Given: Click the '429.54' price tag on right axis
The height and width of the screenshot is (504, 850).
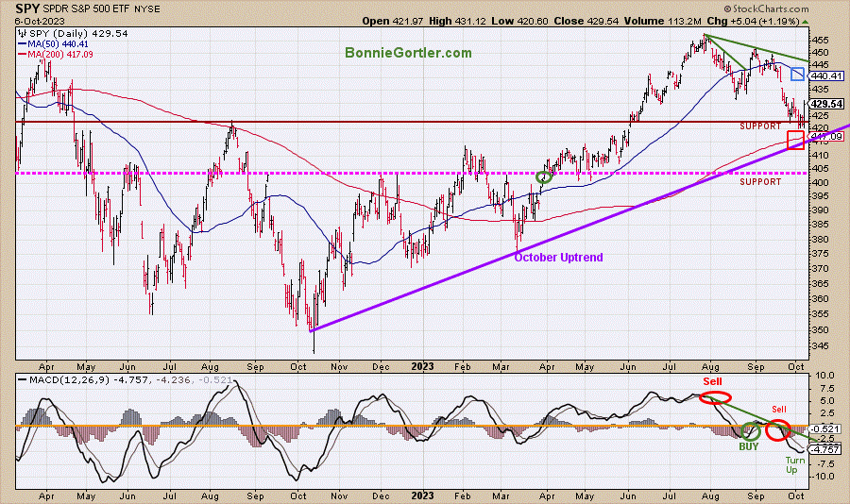Looking at the screenshot, I should coord(826,104).
